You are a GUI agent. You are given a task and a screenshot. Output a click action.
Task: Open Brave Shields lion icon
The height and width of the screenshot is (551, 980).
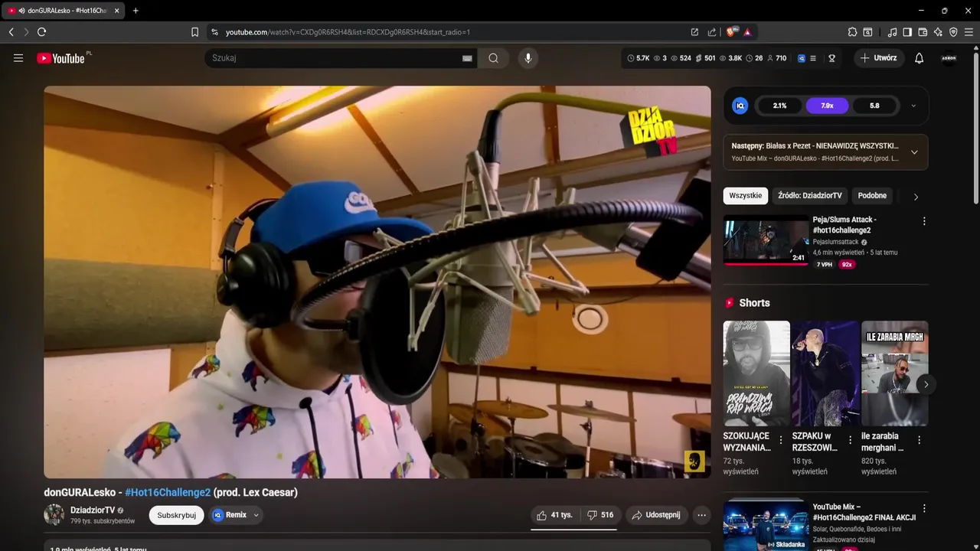pos(731,32)
